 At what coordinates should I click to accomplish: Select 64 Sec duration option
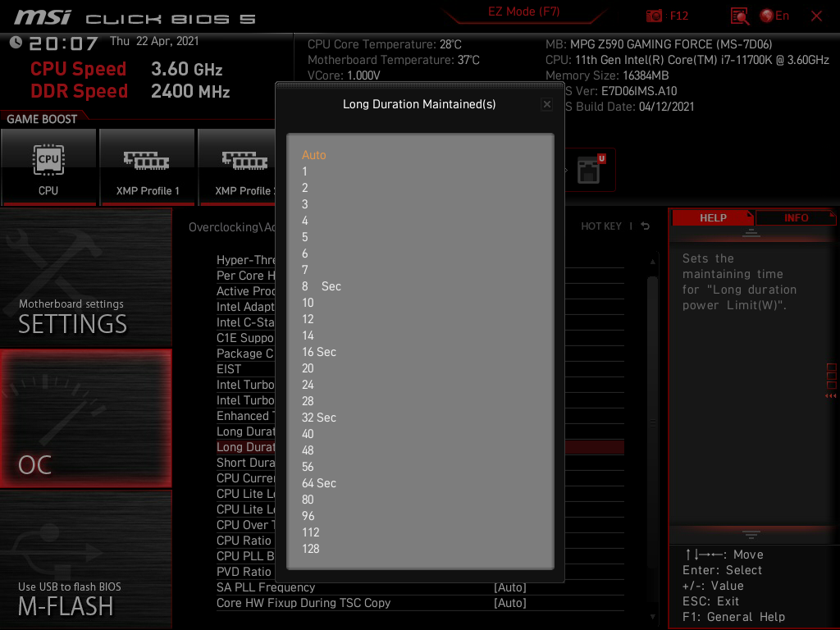[x=319, y=483]
